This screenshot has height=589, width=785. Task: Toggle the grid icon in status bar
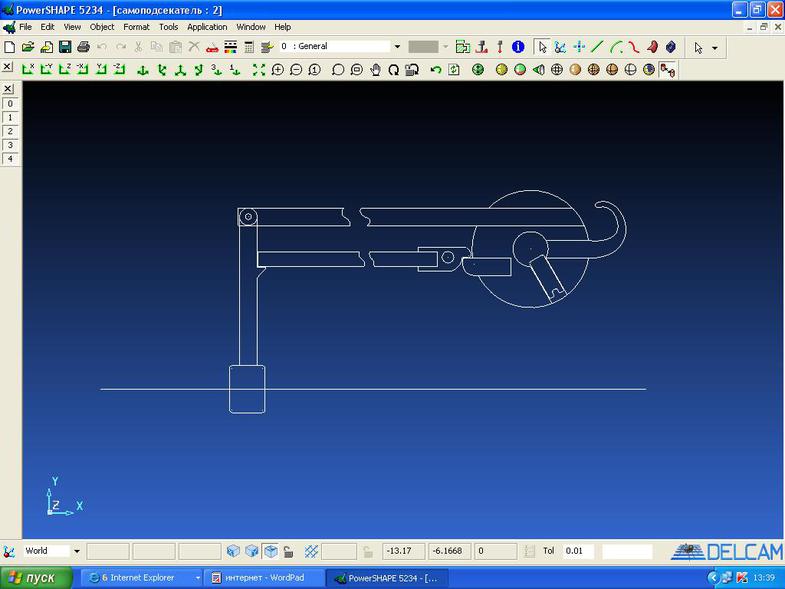[311, 551]
